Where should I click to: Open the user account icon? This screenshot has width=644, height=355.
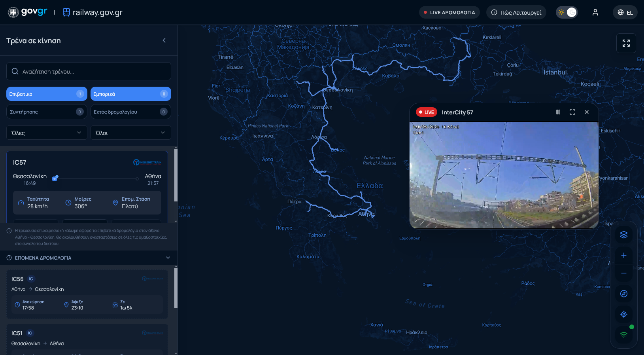(595, 12)
